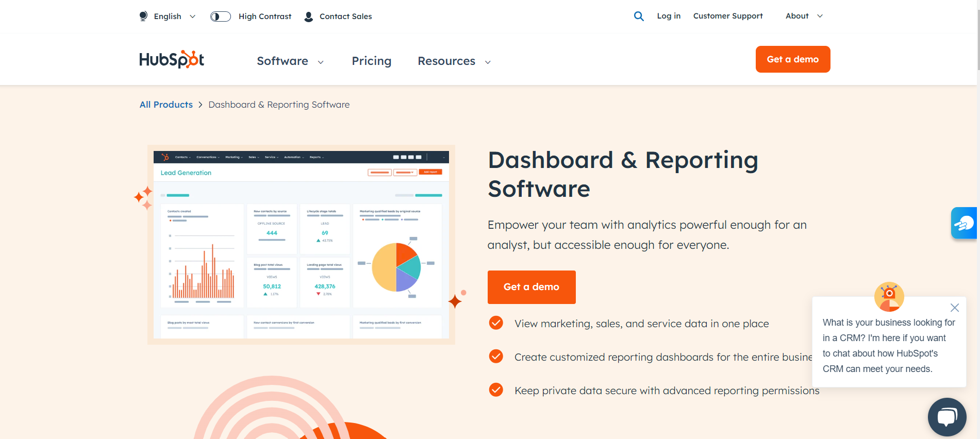Click the Lead Generation dashboard preview image
Screen dimensions: 980x439
(x=301, y=245)
